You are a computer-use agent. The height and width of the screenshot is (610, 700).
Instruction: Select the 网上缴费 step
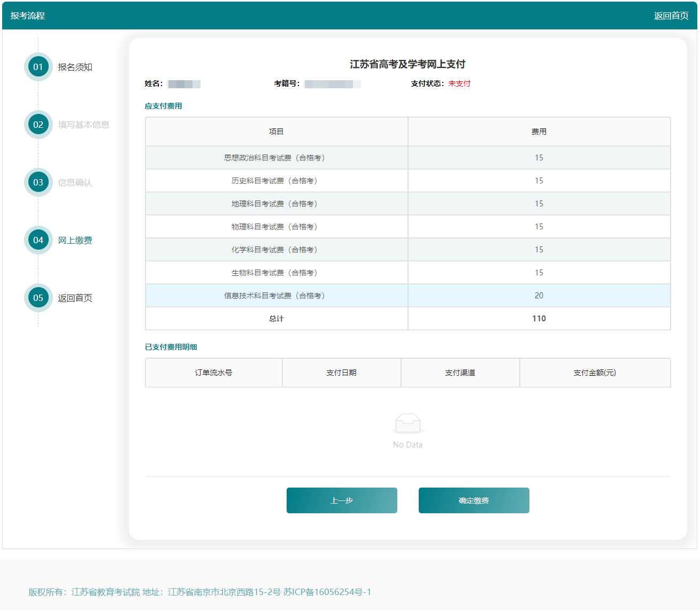[x=75, y=240]
